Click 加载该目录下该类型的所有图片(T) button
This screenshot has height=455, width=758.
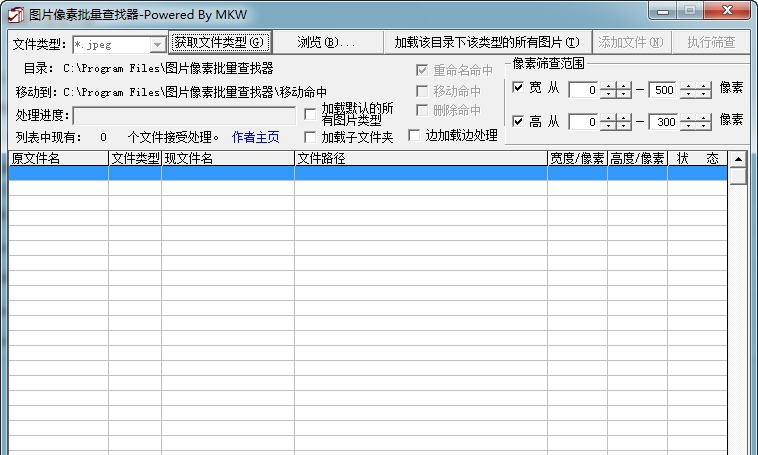click(487, 42)
